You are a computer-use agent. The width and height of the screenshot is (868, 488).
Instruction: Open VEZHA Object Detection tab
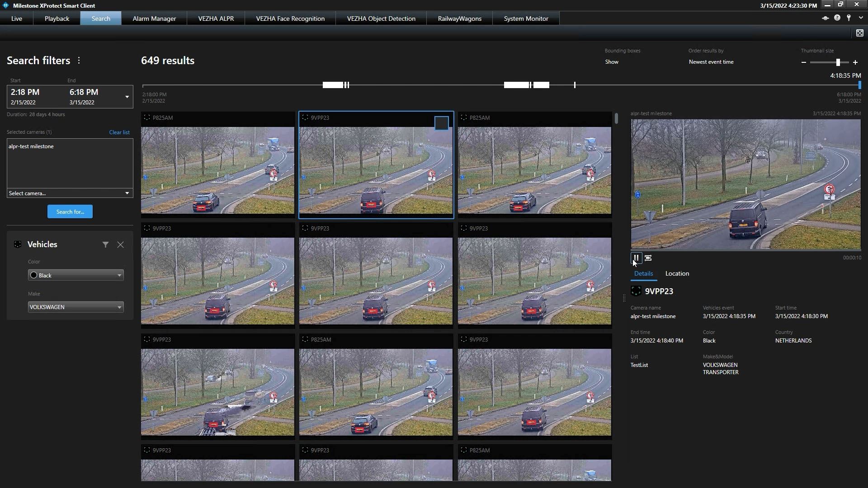pos(381,19)
